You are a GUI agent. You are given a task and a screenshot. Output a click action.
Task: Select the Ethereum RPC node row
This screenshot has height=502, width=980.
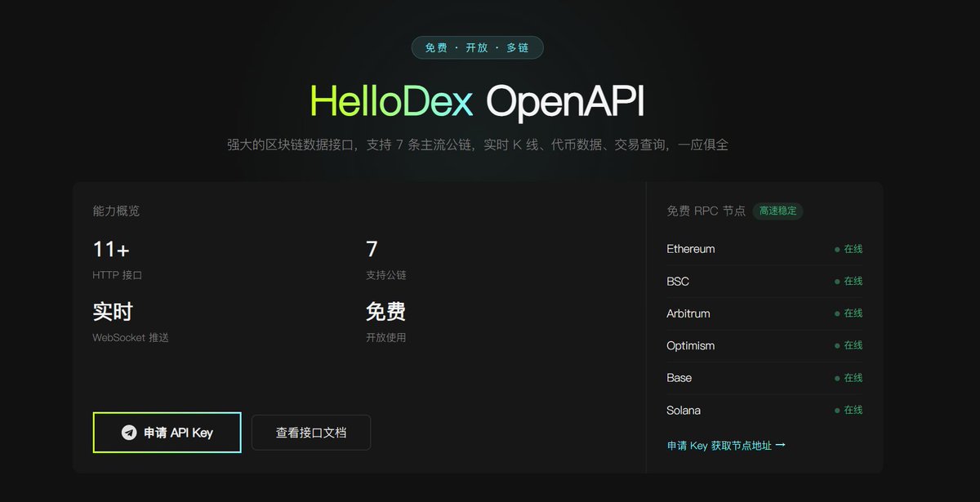(764, 249)
